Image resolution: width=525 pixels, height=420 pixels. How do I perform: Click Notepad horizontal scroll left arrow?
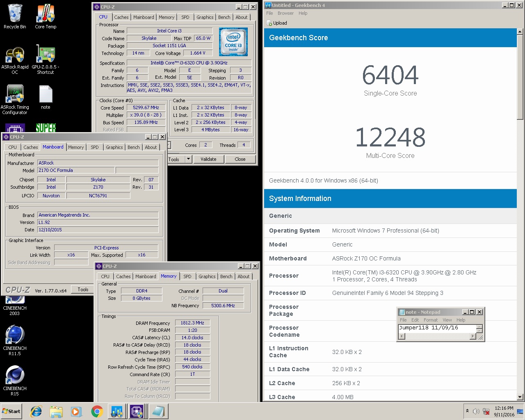(402, 336)
